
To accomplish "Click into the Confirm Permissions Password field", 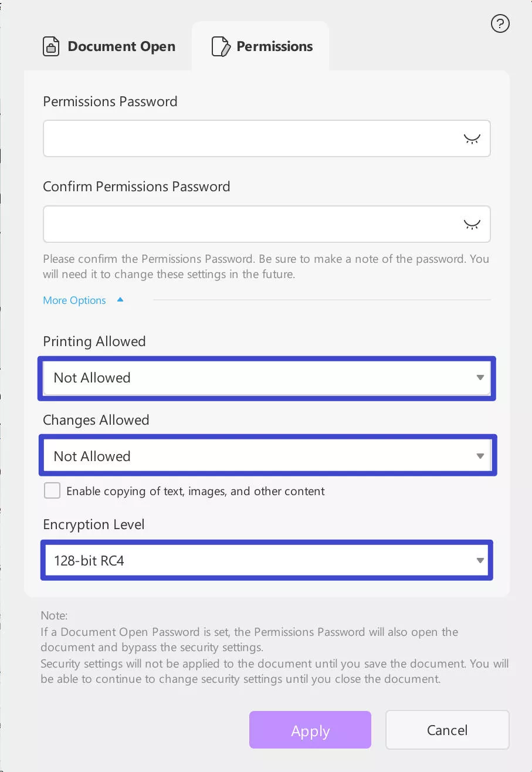I will (x=252, y=224).
